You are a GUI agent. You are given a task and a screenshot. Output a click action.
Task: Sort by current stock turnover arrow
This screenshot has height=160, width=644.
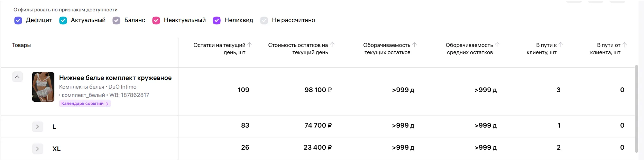(x=415, y=45)
